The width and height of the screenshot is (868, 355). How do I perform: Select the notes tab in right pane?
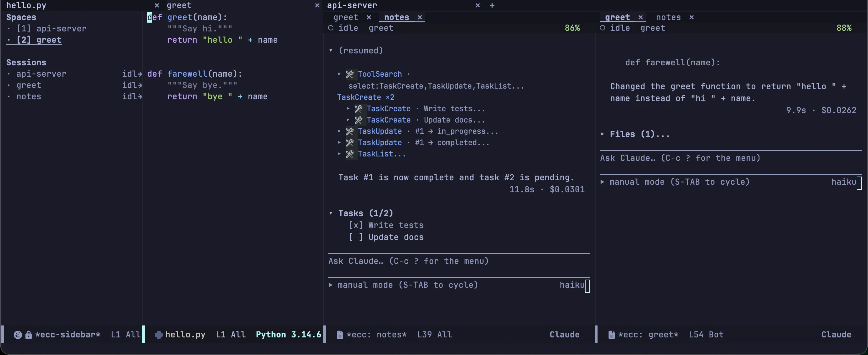668,17
